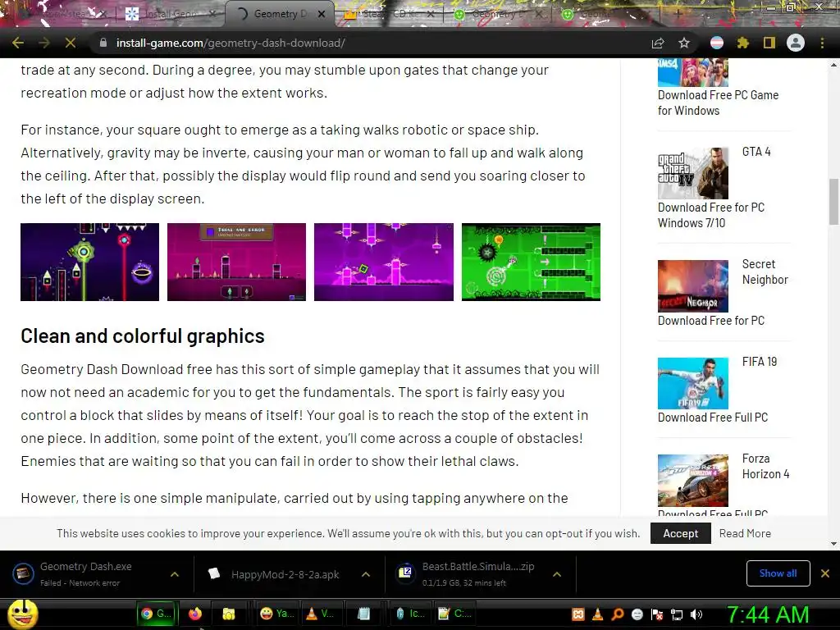Image resolution: width=840 pixels, height=630 pixels.
Task: Open the Sims 4 sidebar thumbnail
Action: click(x=692, y=72)
